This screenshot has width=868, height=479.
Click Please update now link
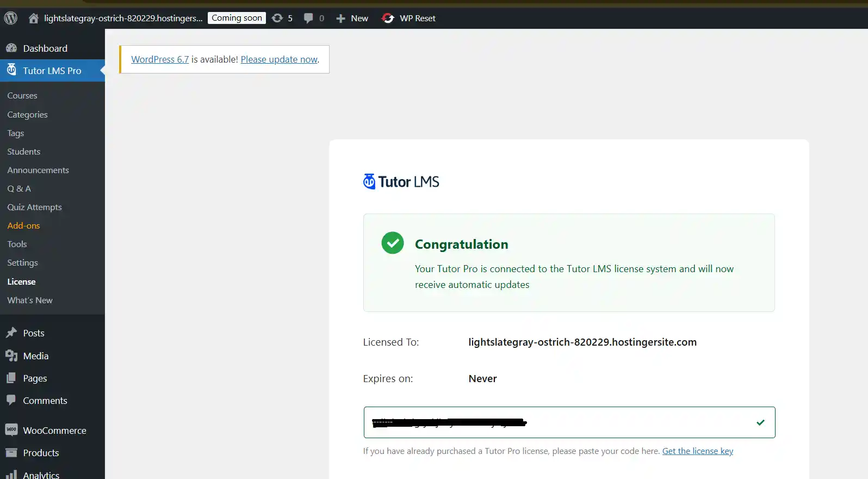coord(279,59)
